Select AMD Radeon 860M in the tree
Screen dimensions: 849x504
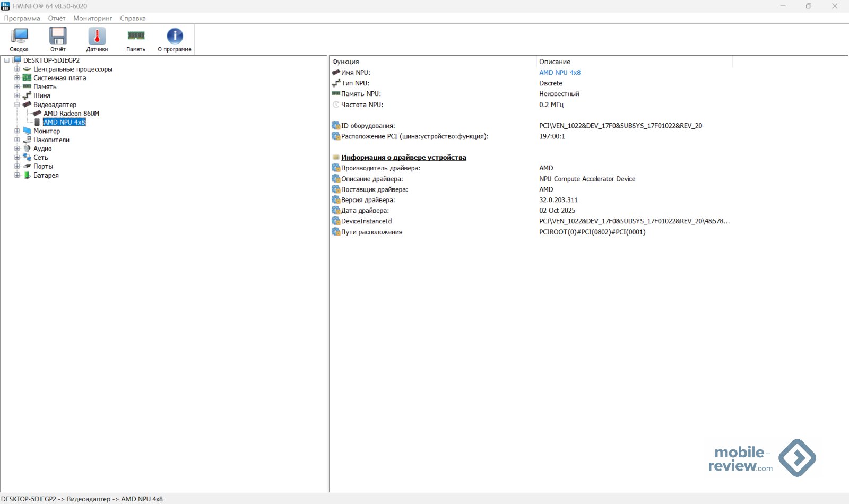[x=72, y=114]
